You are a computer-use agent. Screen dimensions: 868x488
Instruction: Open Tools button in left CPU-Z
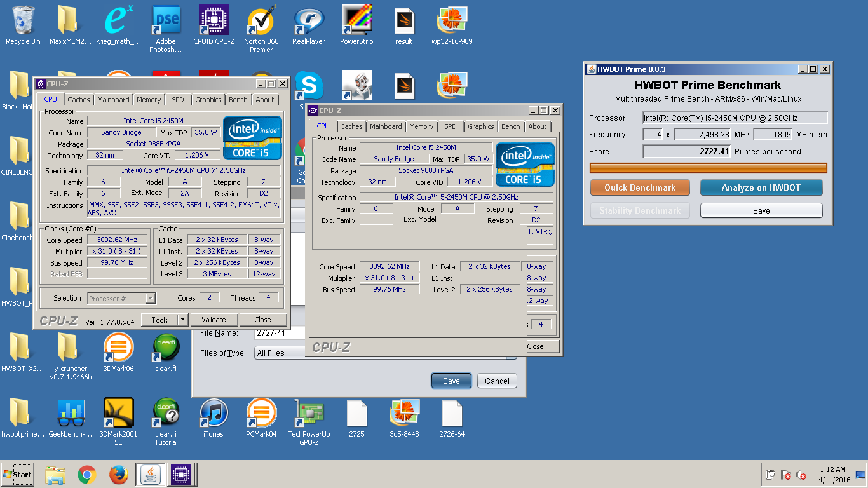159,320
